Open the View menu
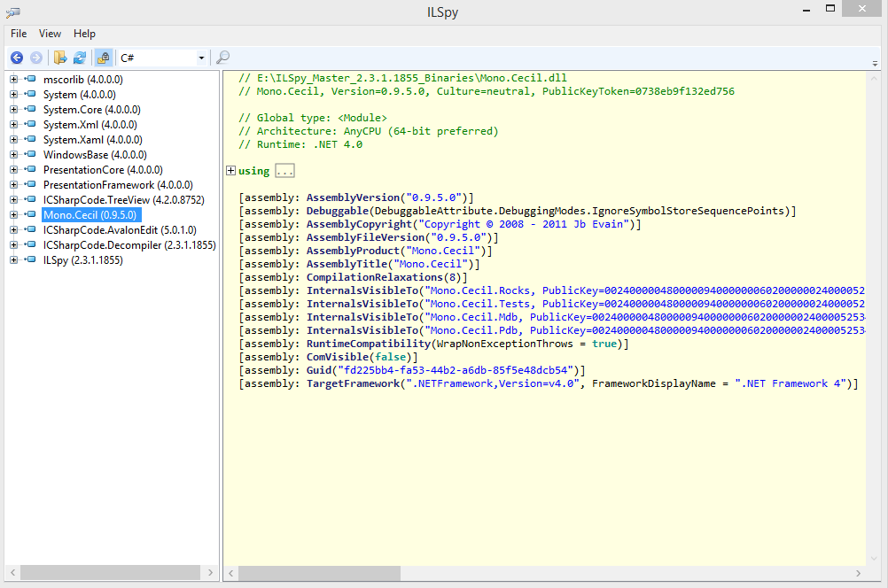The height and width of the screenshot is (588, 888). click(50, 34)
